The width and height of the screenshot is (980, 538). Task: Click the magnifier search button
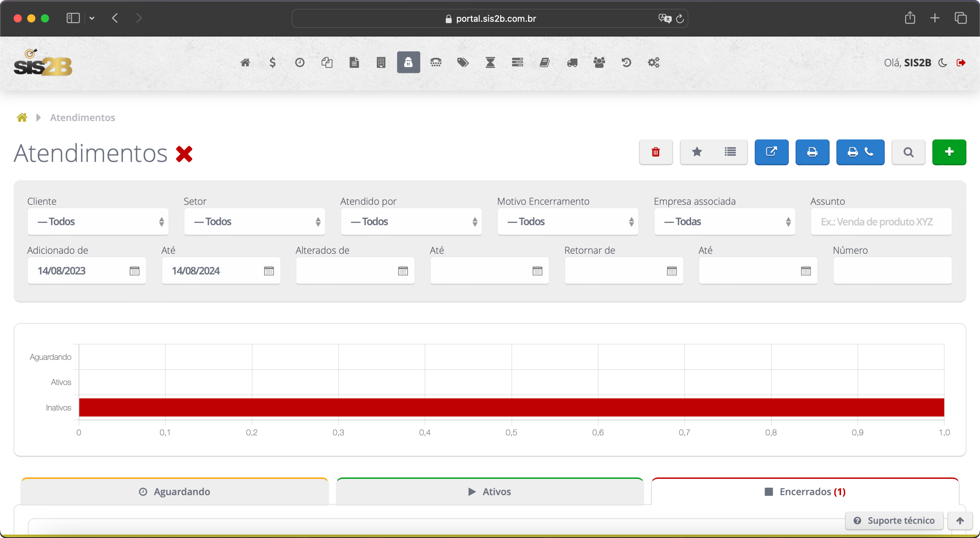(908, 152)
